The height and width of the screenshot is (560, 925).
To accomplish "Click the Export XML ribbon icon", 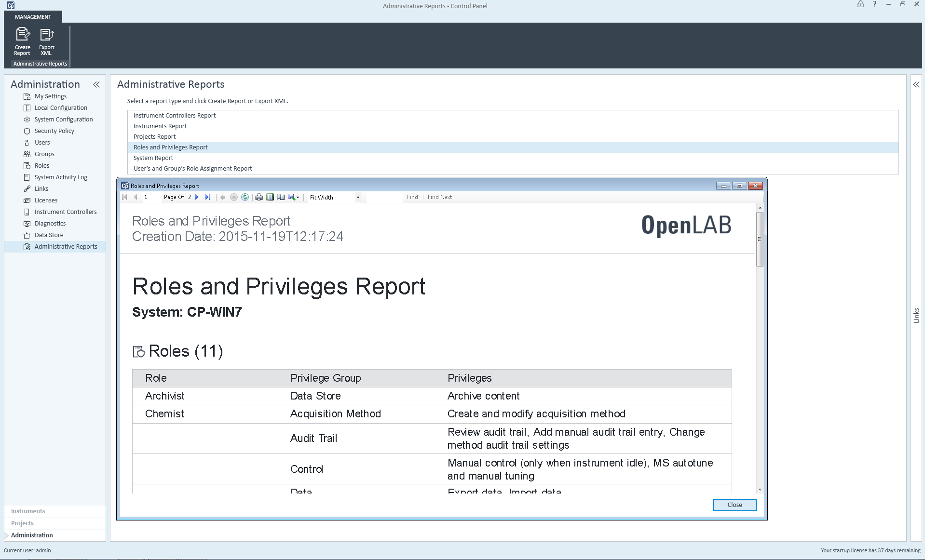I will tap(47, 40).
